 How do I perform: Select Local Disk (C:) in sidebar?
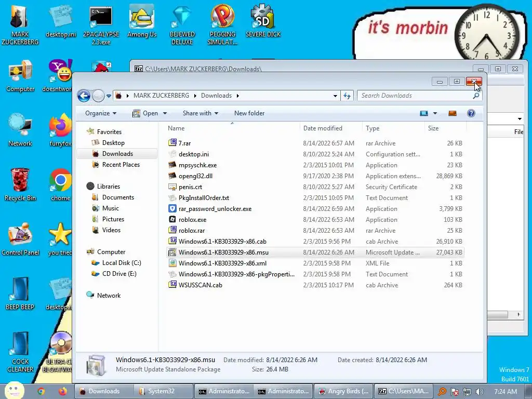[x=122, y=262]
